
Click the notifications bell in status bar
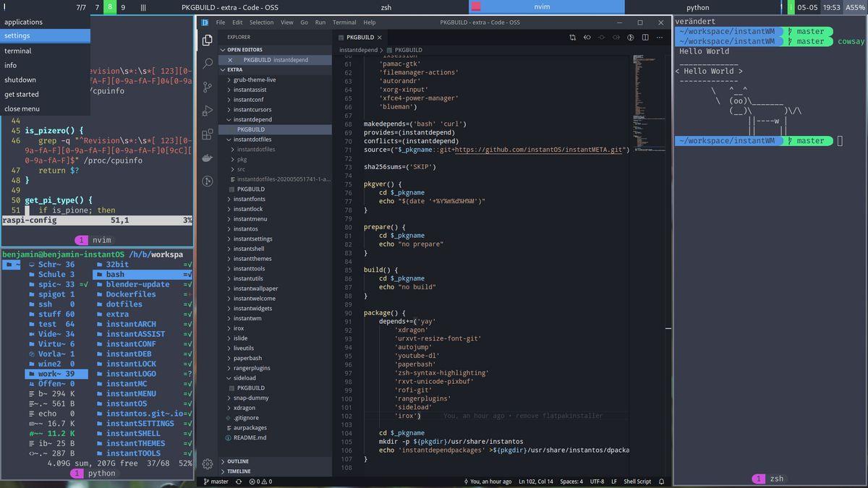pos(662,481)
